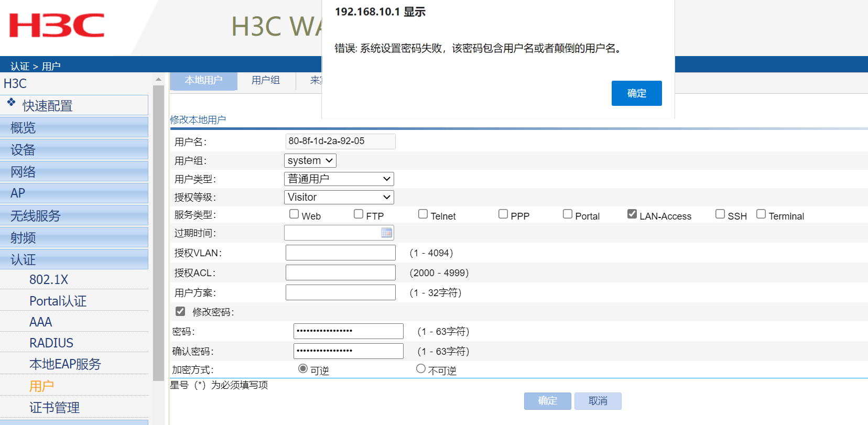Image resolution: width=868 pixels, height=425 pixels.
Task: Enable the PPP service type checkbox
Action: coord(503,214)
